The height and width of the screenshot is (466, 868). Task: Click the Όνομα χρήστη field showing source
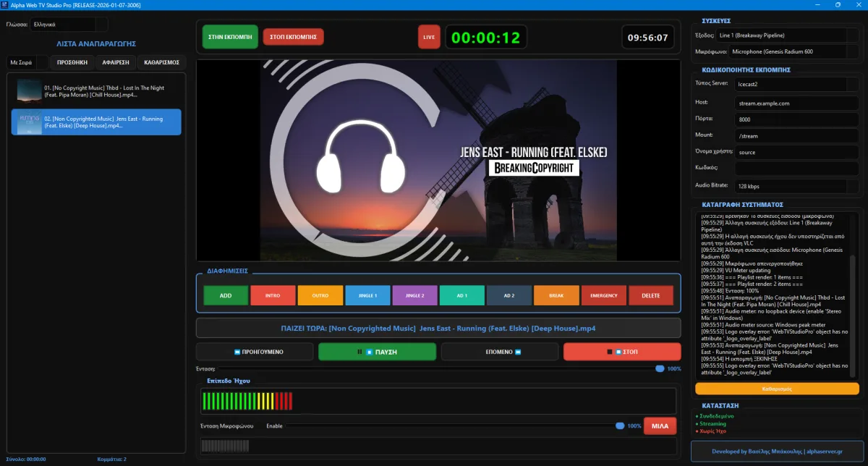pyautogui.click(x=797, y=153)
